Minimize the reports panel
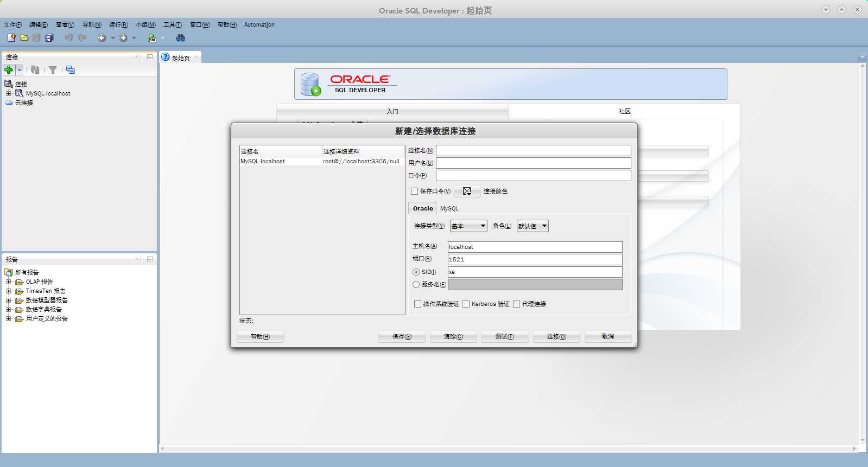 point(150,259)
